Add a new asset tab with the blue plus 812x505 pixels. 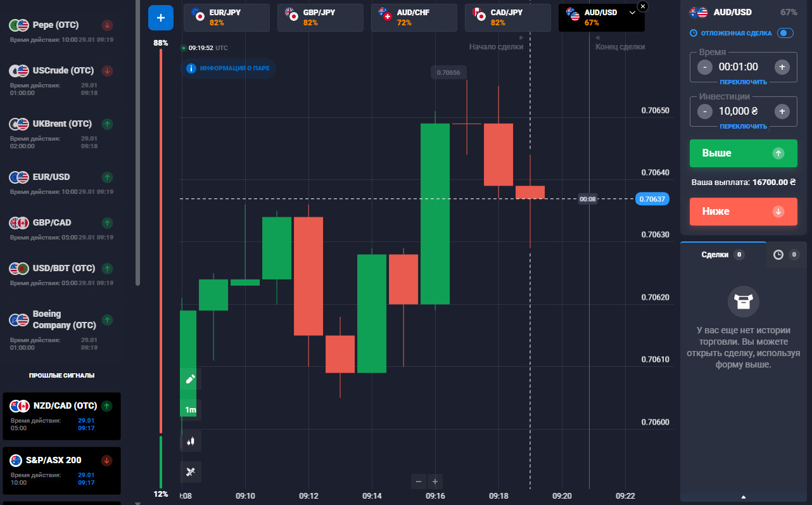160,18
